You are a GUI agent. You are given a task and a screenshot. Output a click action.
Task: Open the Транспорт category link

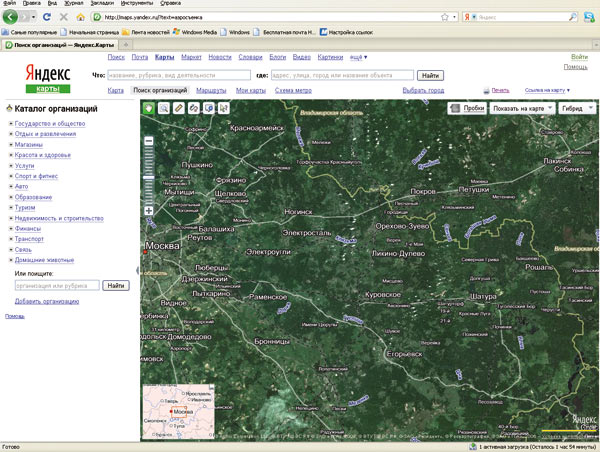(29, 239)
